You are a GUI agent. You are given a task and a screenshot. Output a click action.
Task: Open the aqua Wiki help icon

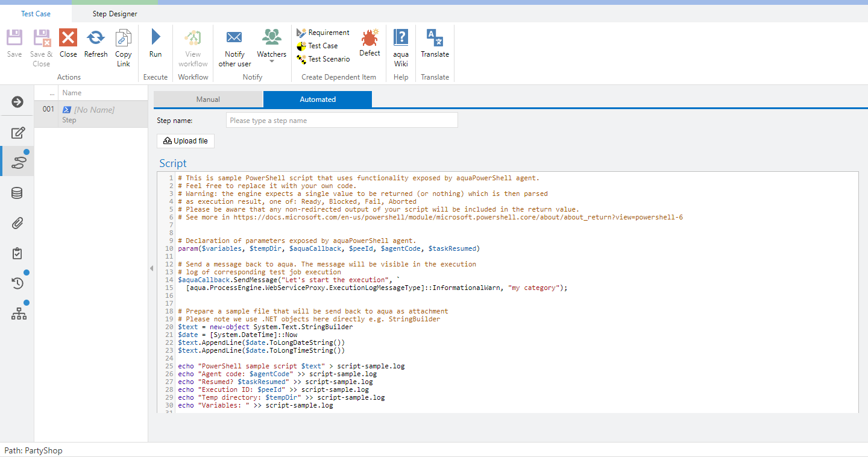coord(401,38)
